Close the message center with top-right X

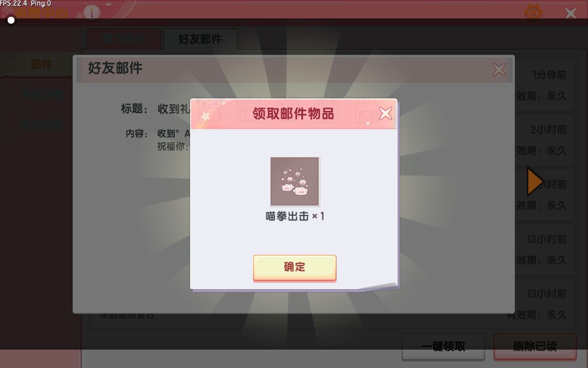tap(571, 13)
